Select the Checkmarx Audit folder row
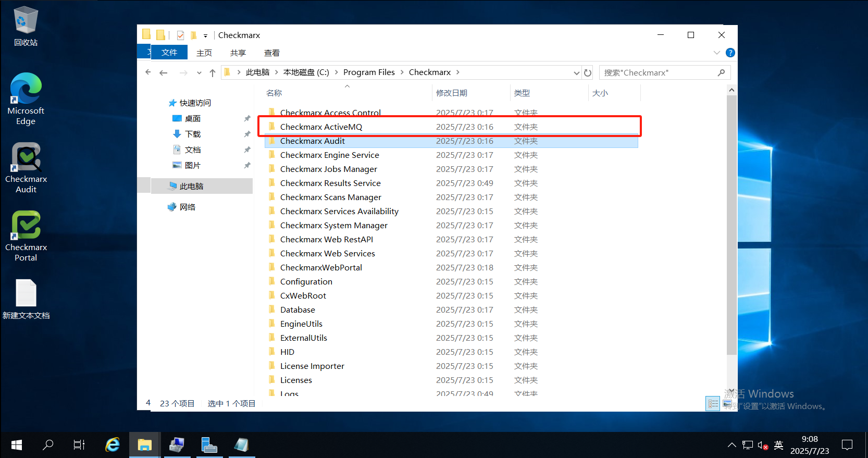This screenshot has width=868, height=458. click(x=451, y=141)
